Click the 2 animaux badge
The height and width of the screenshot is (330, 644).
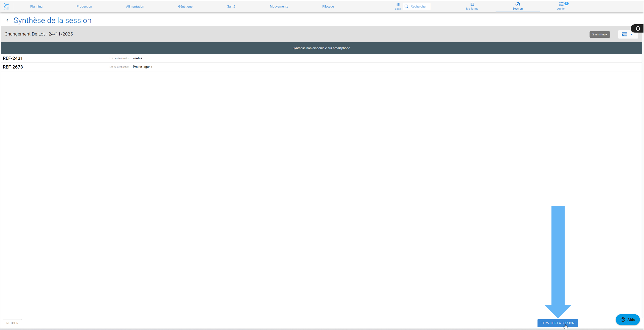click(x=600, y=34)
